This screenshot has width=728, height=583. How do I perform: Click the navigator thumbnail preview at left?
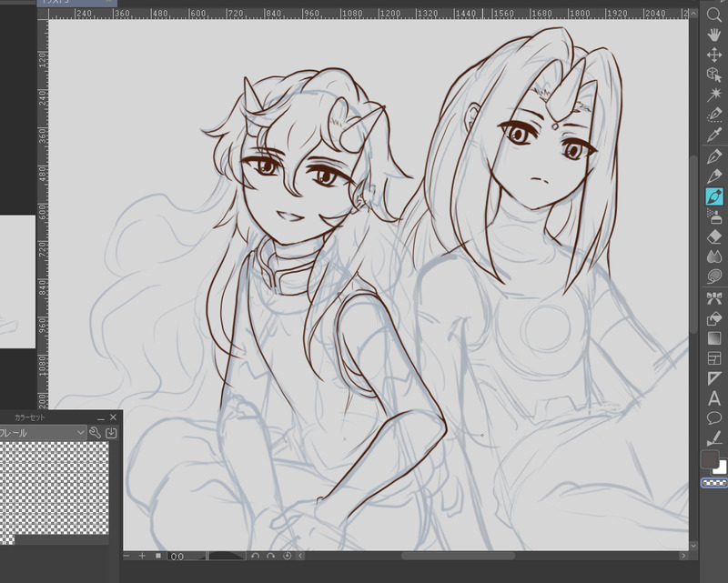click(x=17, y=281)
